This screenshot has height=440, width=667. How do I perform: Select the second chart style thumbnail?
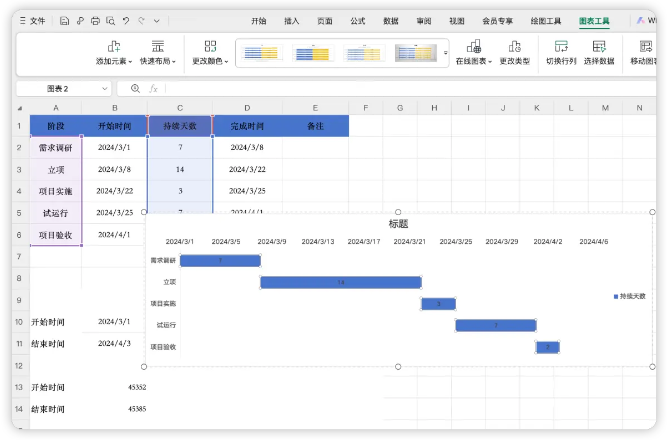point(313,53)
